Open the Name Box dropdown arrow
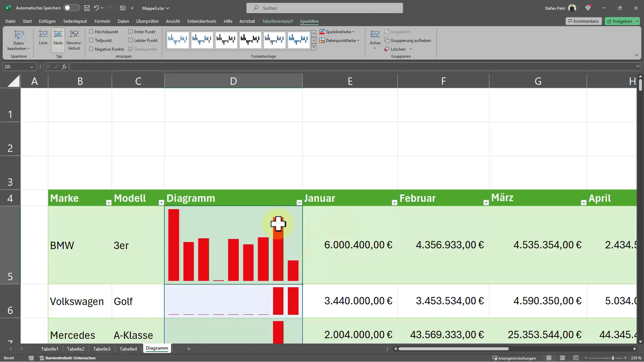This screenshot has height=362, width=644. 32,67
